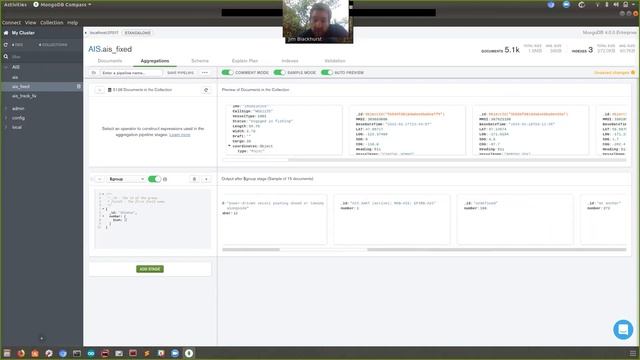Open the mail icon in the taskbar

[119, 353]
